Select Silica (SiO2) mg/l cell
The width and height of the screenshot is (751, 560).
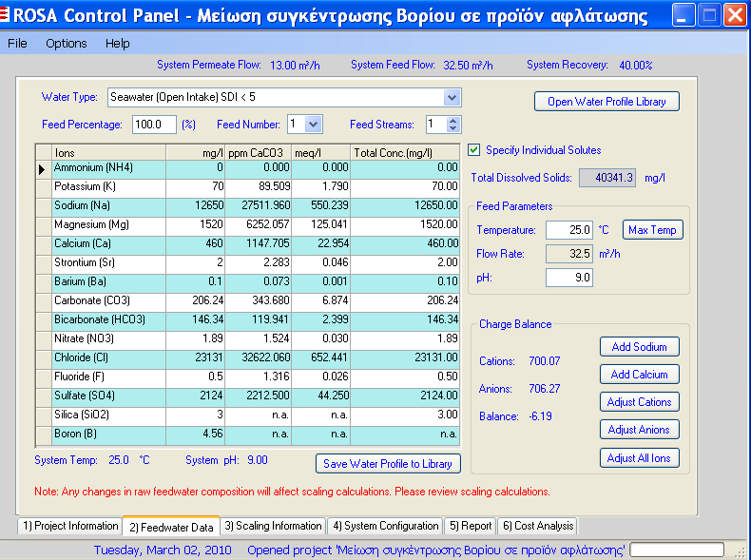pos(196,416)
